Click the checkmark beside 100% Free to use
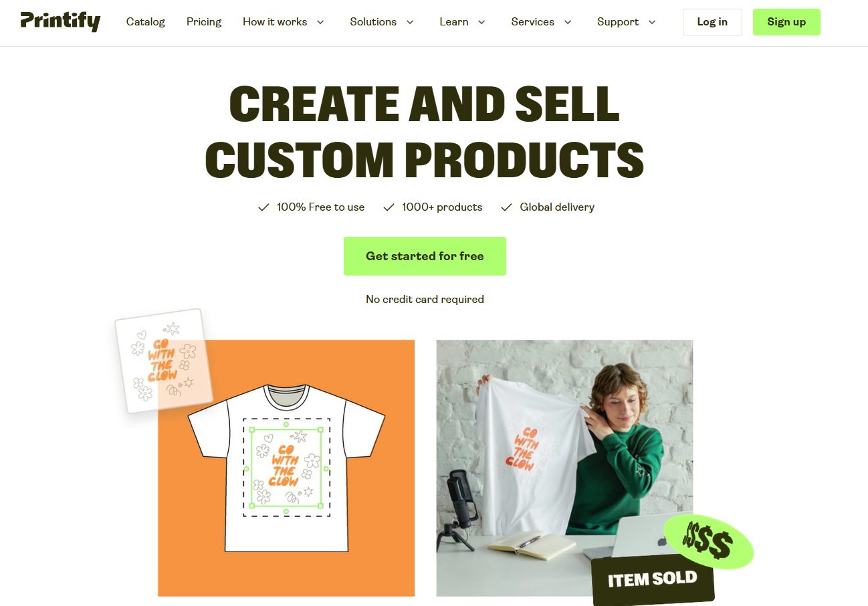This screenshot has height=606, width=868. (x=263, y=207)
